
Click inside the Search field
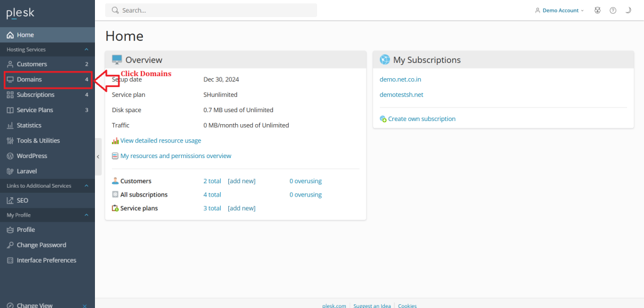[x=211, y=10]
